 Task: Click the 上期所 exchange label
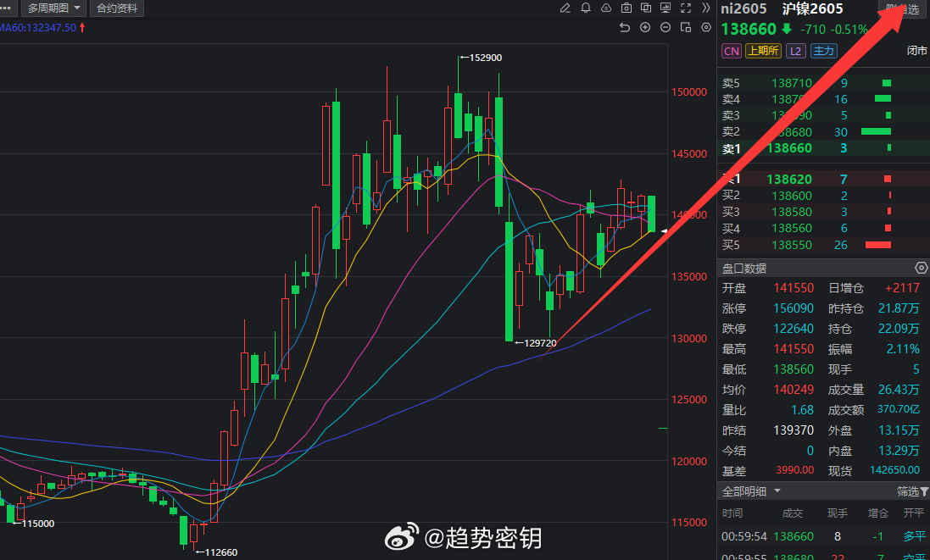(x=764, y=51)
